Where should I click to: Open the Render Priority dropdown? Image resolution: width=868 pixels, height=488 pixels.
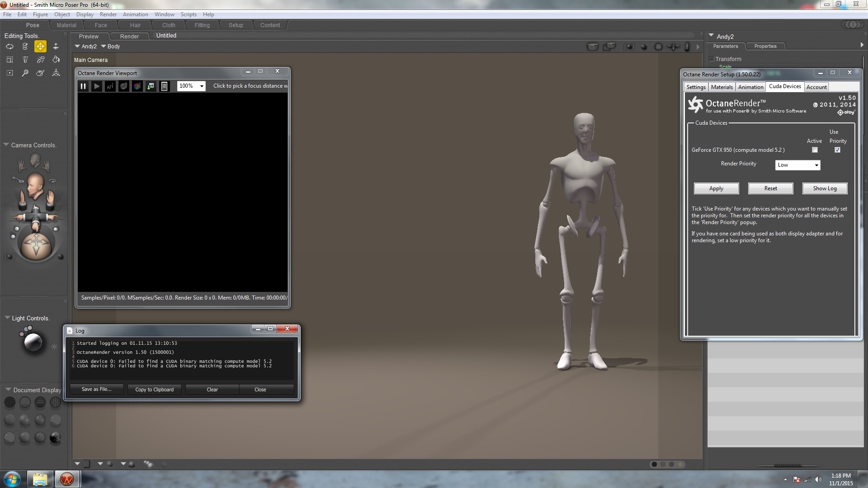click(x=797, y=165)
